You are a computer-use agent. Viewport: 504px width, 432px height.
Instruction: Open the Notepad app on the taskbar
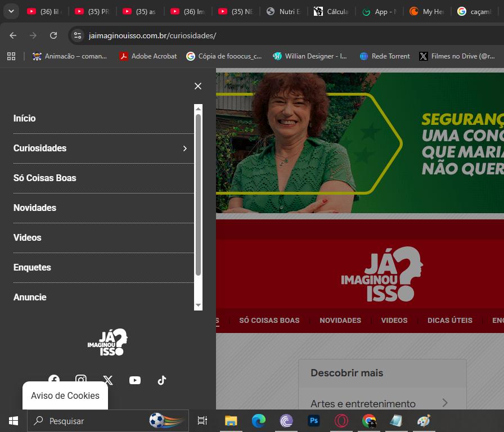(x=397, y=420)
